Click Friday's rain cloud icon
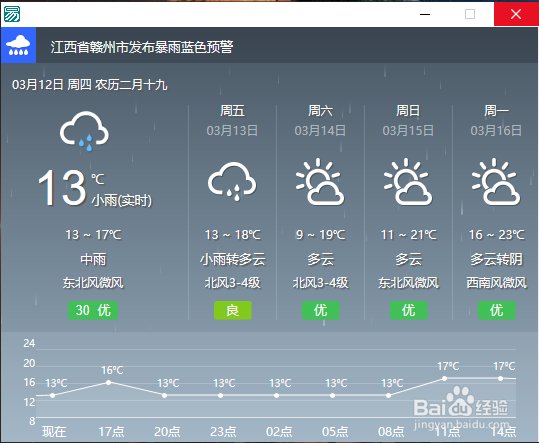The height and width of the screenshot is (443, 539). 232,181
